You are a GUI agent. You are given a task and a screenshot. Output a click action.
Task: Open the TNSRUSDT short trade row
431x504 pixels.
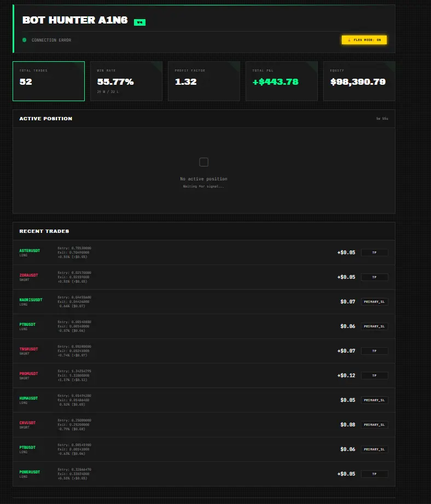coord(204,351)
